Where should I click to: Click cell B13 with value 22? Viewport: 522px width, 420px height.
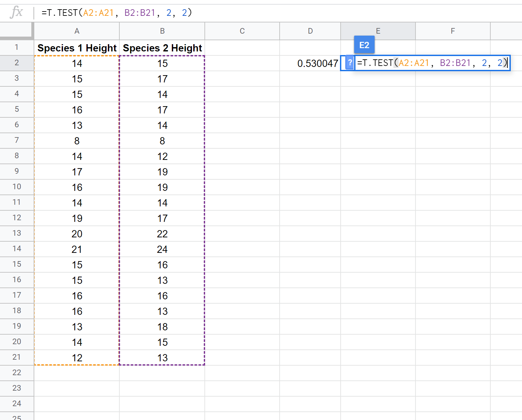click(162, 233)
